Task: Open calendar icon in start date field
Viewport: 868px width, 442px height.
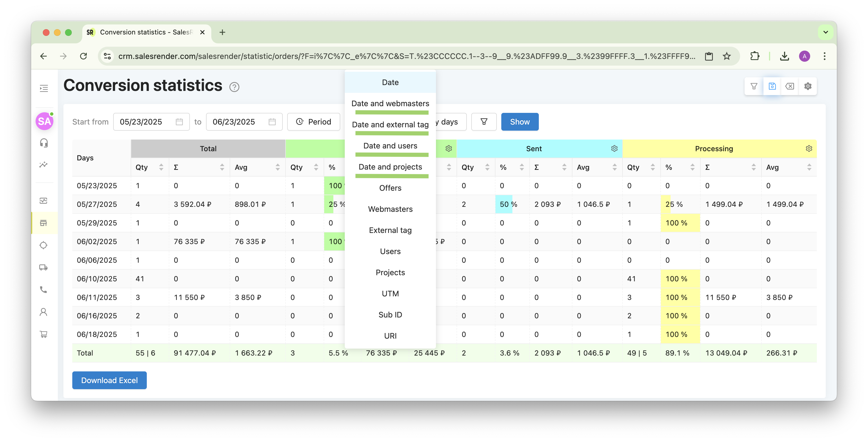Action: (x=179, y=121)
